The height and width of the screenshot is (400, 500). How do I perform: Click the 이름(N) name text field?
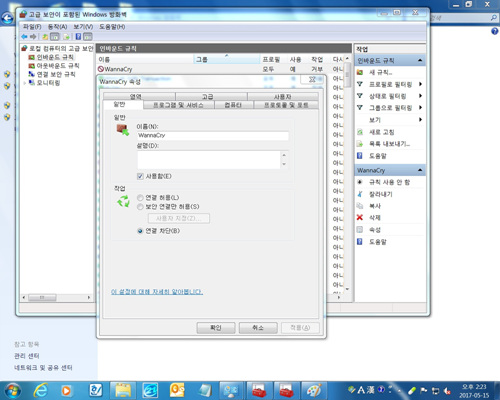pos(213,135)
